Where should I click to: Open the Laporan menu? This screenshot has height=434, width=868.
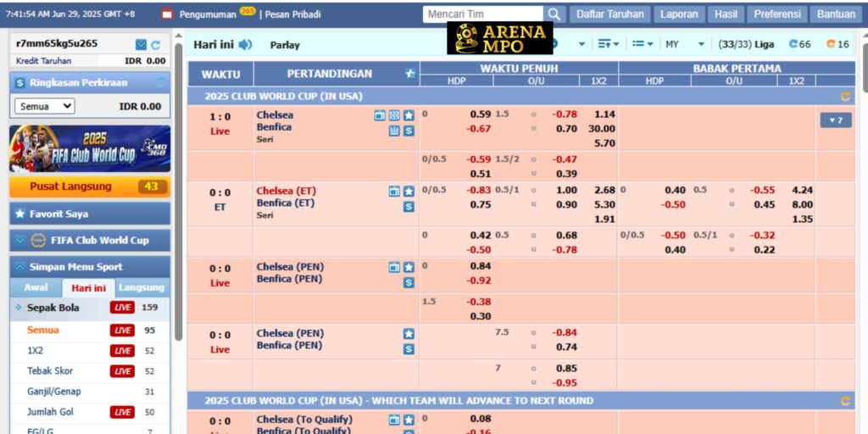(x=679, y=14)
